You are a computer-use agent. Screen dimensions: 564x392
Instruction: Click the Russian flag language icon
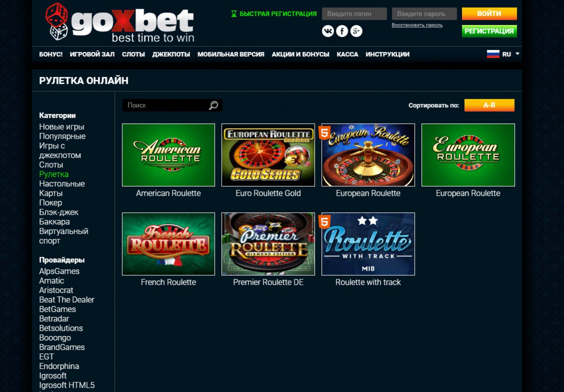[x=493, y=54]
